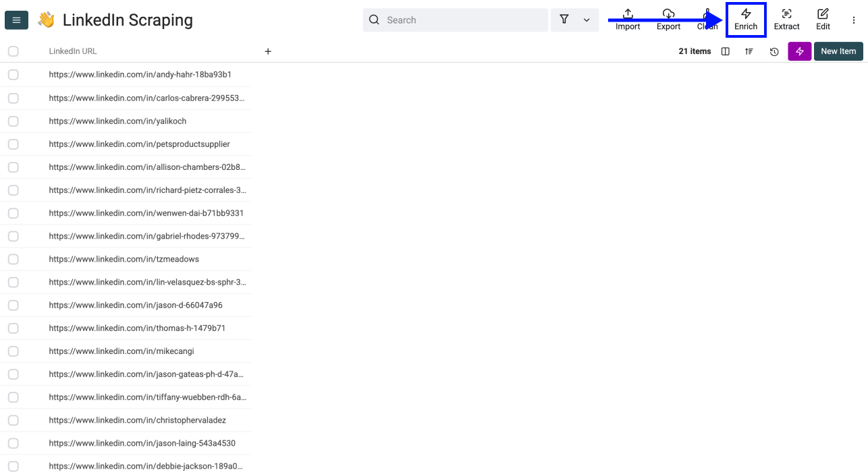Open the three-dot more options menu
868x472 pixels.
coord(853,20)
